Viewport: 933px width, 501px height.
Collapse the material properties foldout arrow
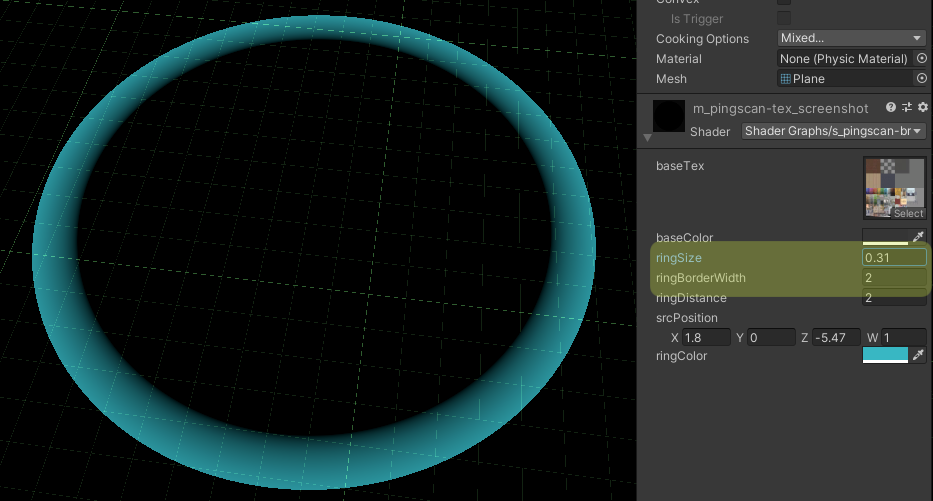coord(647,138)
